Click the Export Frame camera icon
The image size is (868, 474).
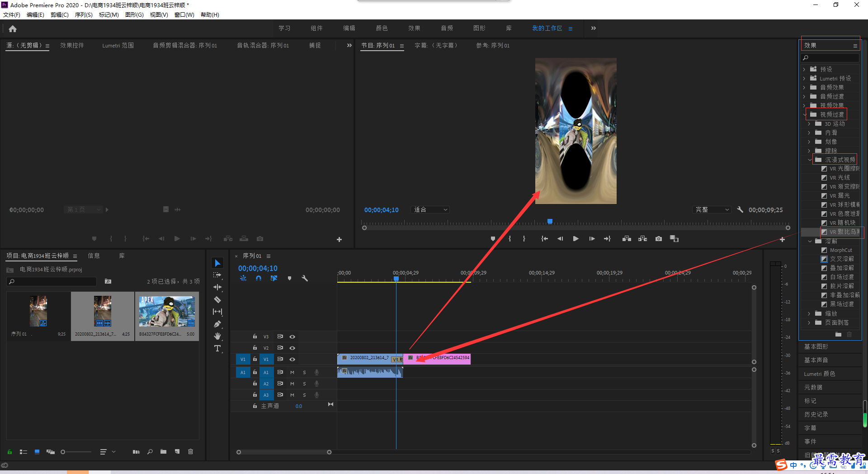[x=659, y=239]
